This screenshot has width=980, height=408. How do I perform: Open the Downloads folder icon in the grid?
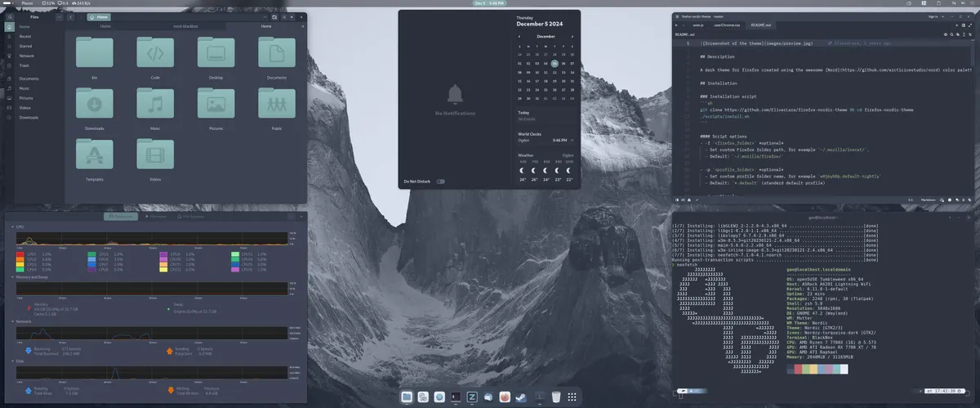[x=95, y=104]
